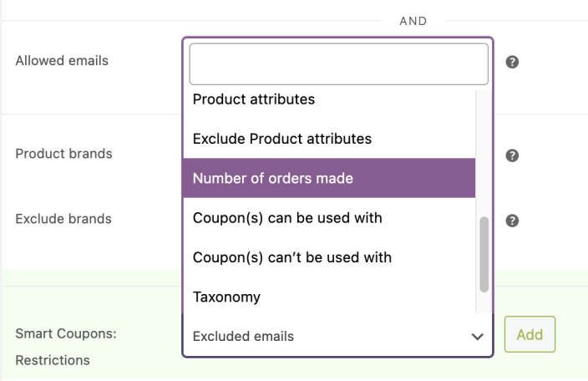Image resolution: width=588 pixels, height=381 pixels.
Task: Click Smart Coupons: Restrictions label
Action: point(66,347)
